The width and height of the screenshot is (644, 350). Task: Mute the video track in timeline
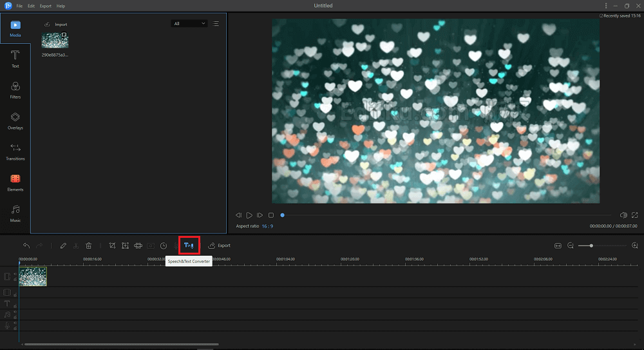tap(15, 274)
